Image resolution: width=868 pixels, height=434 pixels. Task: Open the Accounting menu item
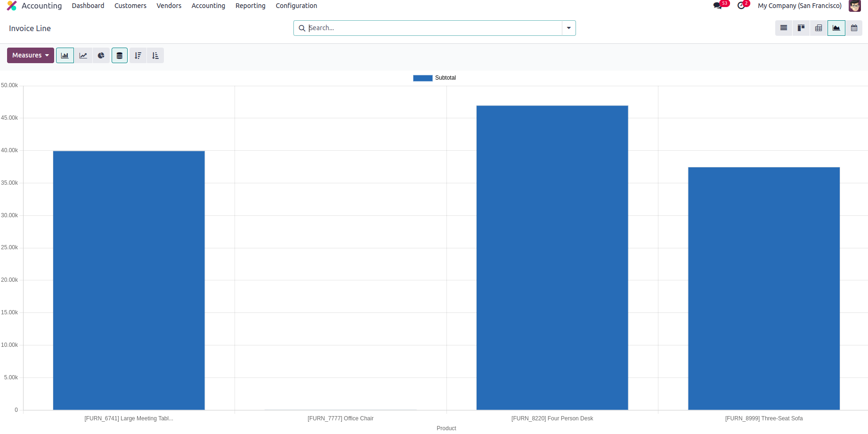point(208,6)
